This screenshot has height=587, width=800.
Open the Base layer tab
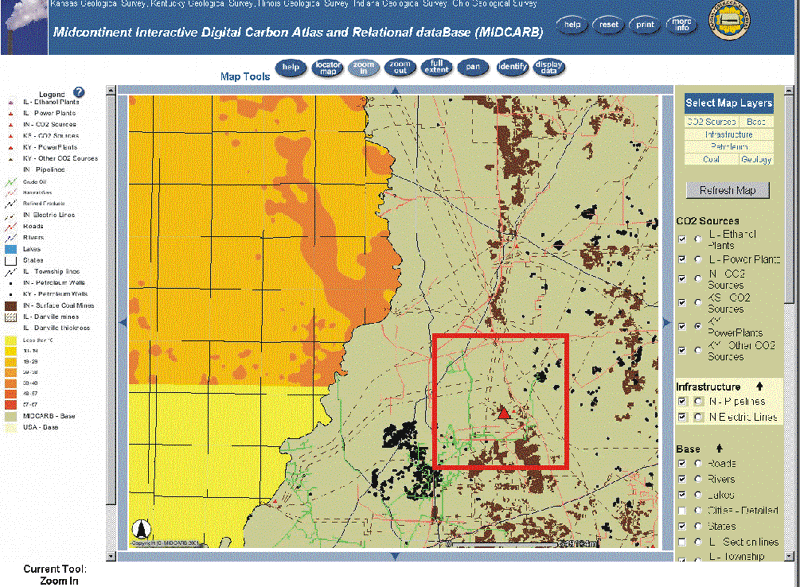756,122
